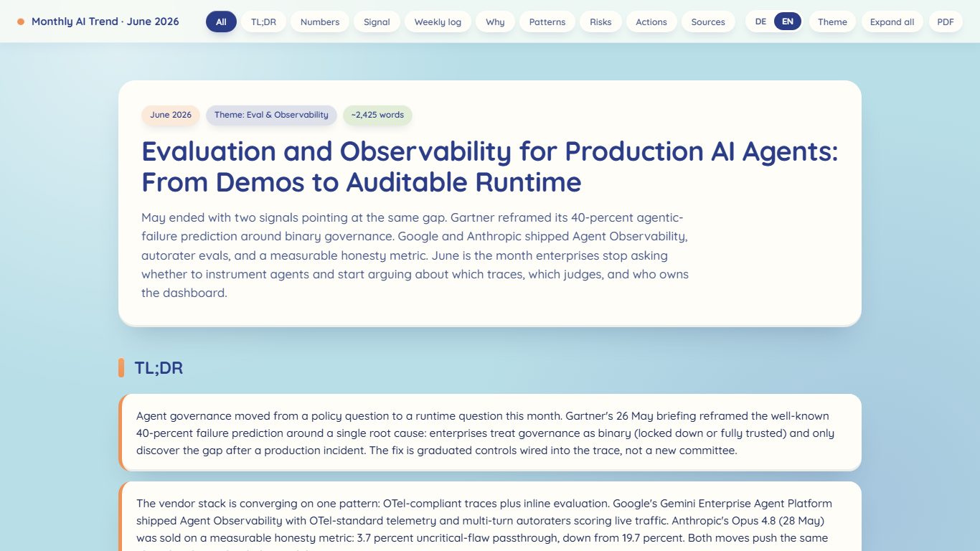Screen dimensions: 980x551
Task: Open the Actions section
Action: click(x=651, y=22)
